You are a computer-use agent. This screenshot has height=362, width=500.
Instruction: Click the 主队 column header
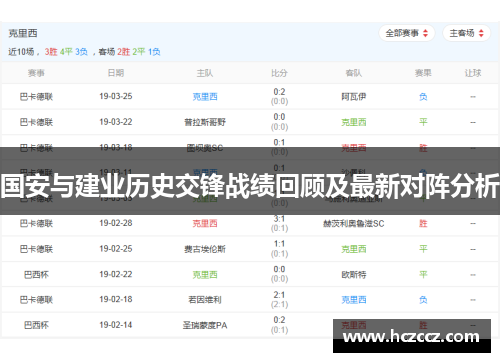[205, 73]
